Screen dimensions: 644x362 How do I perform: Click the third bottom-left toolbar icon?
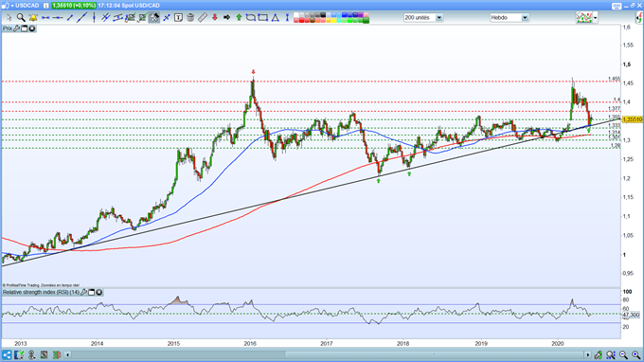coord(31,354)
